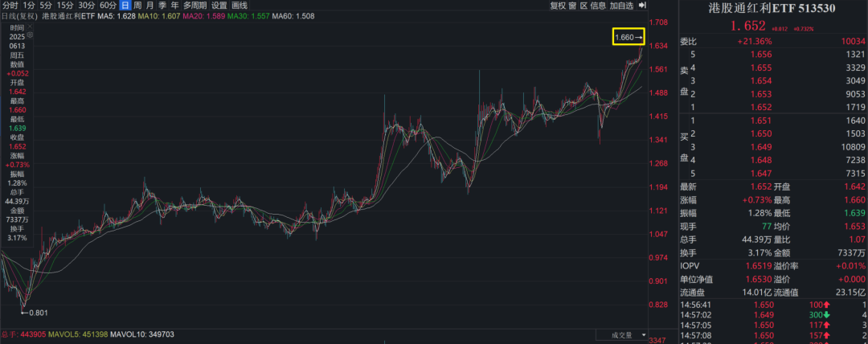The width and height of the screenshot is (868, 344).
Task: Click the 流通值 23.15亿 value
Action: (850, 293)
